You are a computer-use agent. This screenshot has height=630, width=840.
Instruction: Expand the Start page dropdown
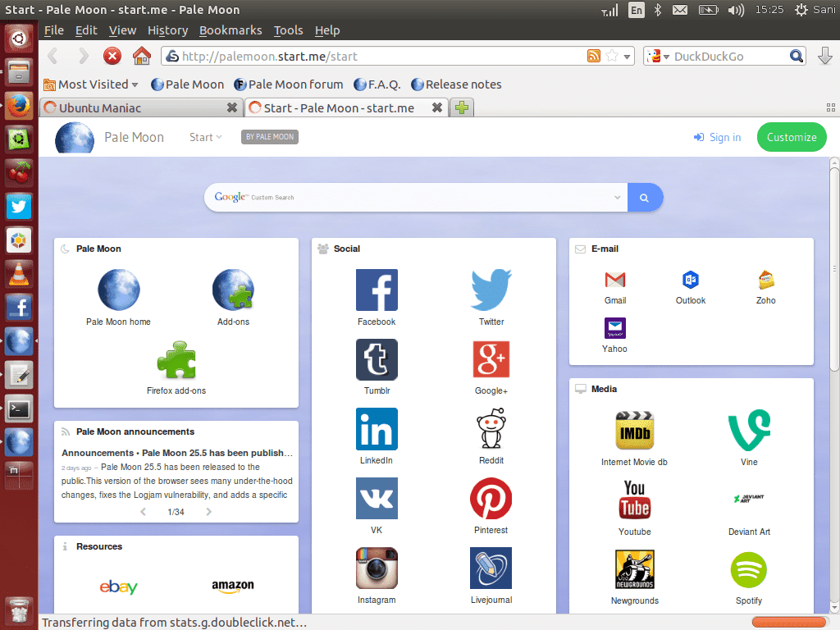point(205,137)
